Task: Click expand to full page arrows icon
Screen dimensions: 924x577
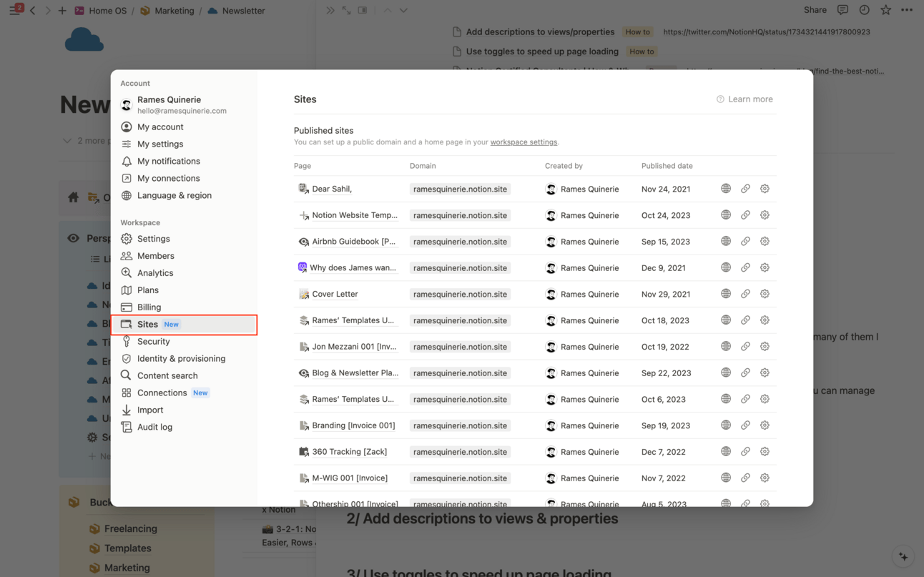Action: coord(346,11)
